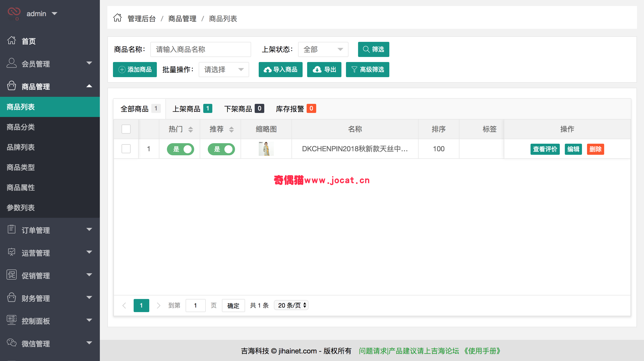Viewport: 644px width, 361px height.
Task: Expand the 促销管理 menu arrow
Action: click(89, 275)
